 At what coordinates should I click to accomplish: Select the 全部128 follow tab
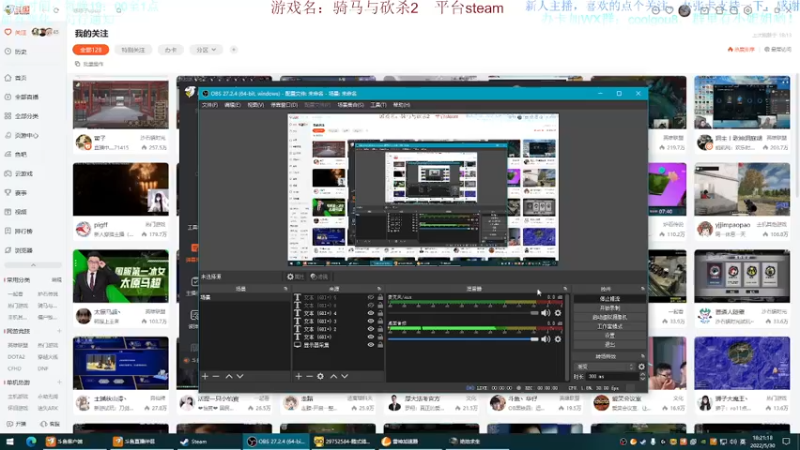(x=91, y=49)
